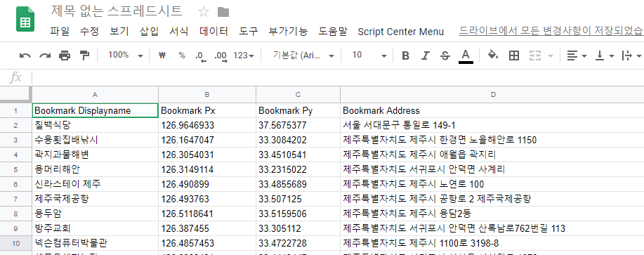This screenshot has width=644, height=255.
Task: Open the Google Sheets home icon
Action: pyautogui.click(x=25, y=19)
